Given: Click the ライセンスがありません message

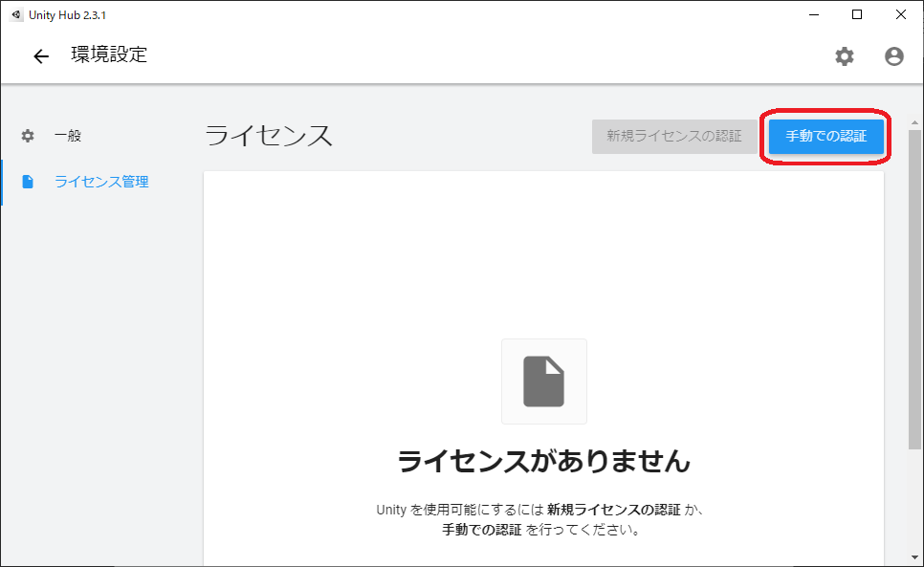Looking at the screenshot, I should point(543,461).
